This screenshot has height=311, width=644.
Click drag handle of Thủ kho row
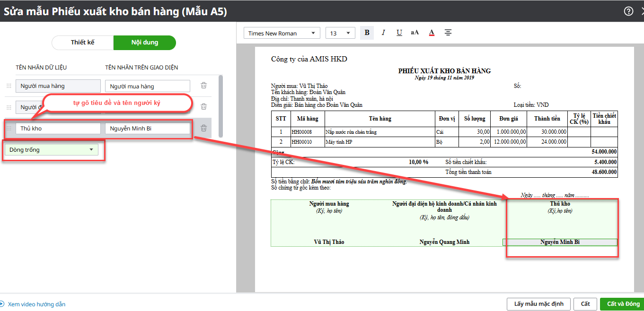pos(9,128)
